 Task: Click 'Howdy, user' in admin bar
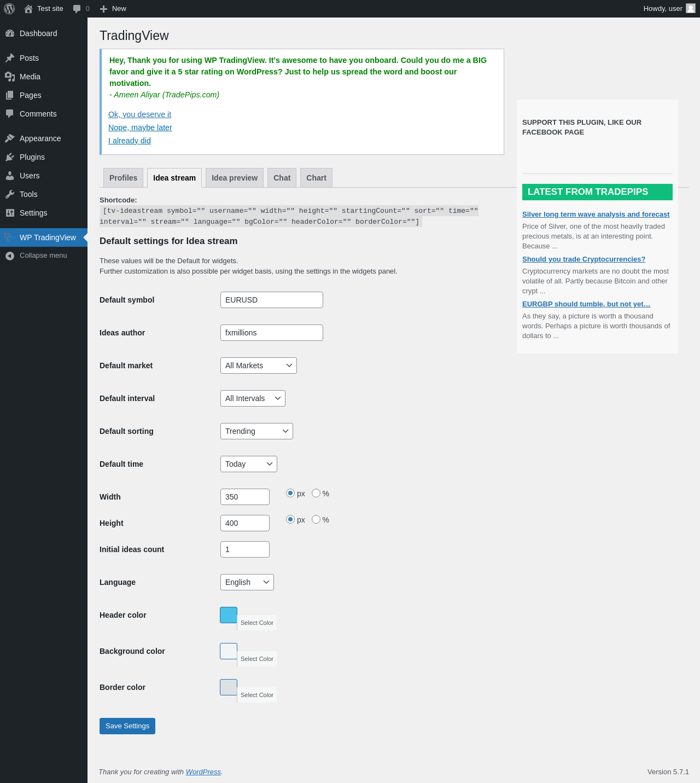pyautogui.click(x=663, y=9)
